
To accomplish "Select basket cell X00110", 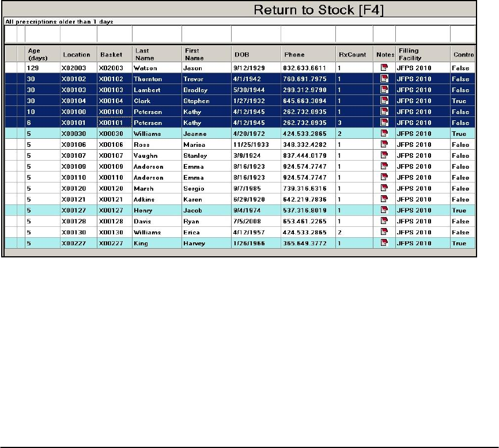I will (114, 177).
